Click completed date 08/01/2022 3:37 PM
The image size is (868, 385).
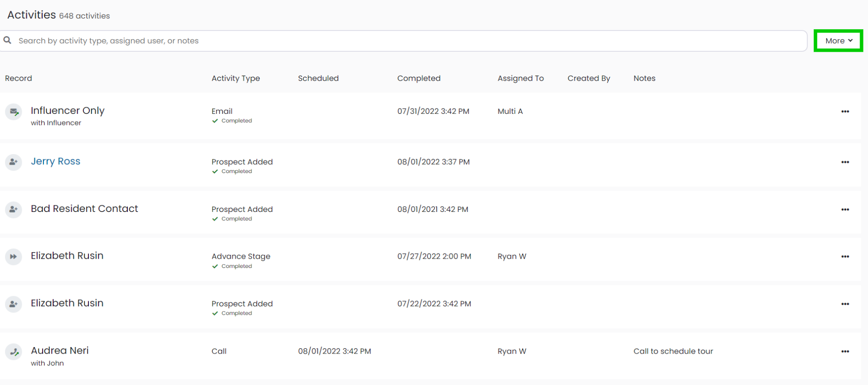pos(433,162)
